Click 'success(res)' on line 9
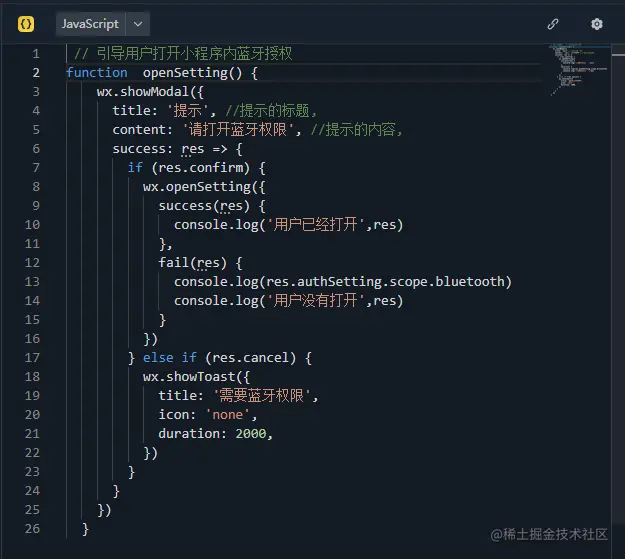The image size is (625, 559). pos(204,206)
